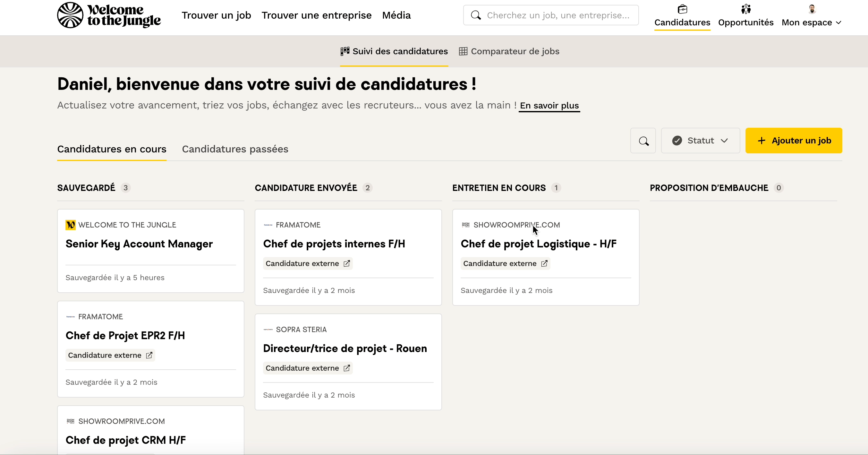Switch to Candidatures passées tab
The image size is (868, 455).
click(235, 149)
